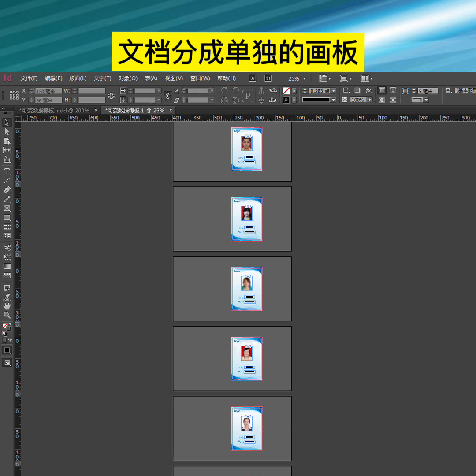Select the vertical grid tool
Screen dimensions: 476x476
pyautogui.click(x=7, y=236)
